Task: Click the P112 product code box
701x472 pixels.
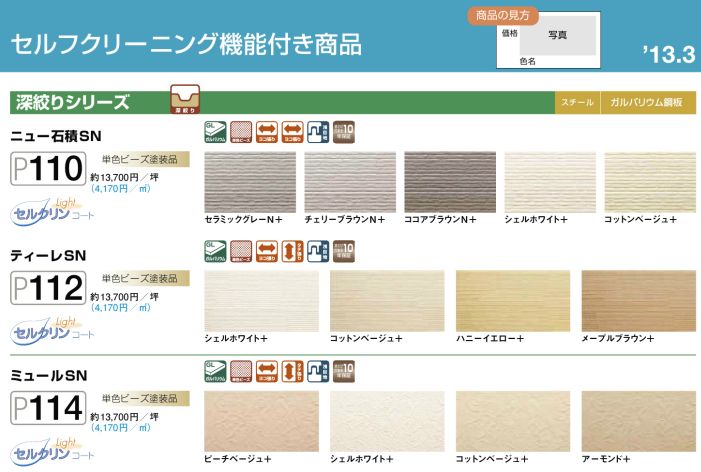Action: (x=48, y=288)
